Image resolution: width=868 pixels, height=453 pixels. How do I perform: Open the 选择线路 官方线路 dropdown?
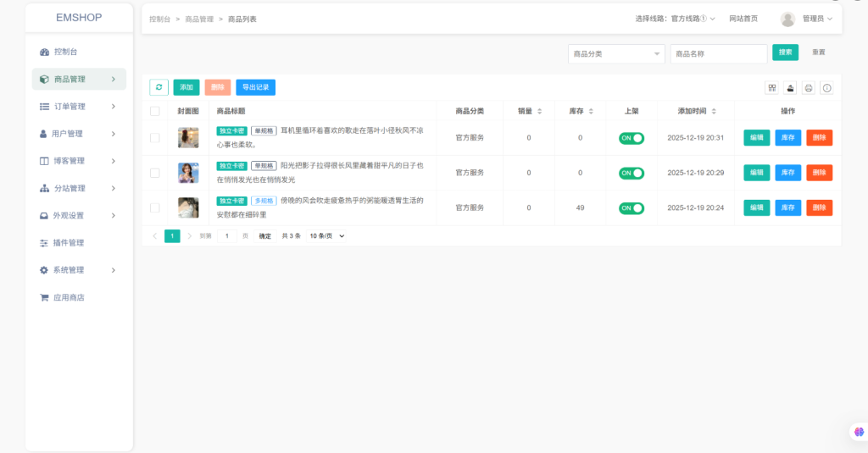click(675, 19)
